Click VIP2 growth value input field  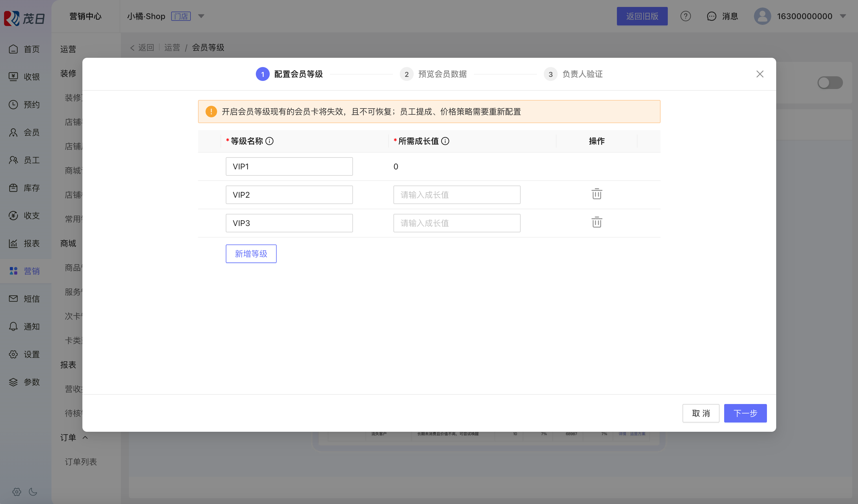[456, 195]
